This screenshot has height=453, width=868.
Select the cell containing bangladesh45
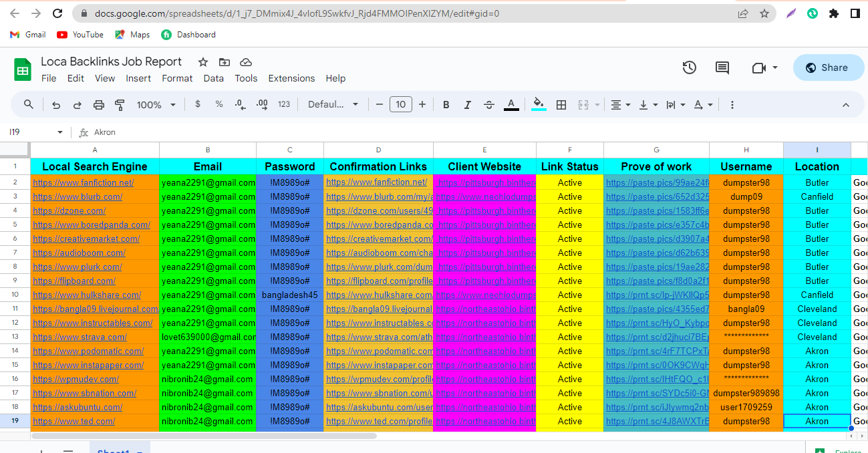point(289,295)
